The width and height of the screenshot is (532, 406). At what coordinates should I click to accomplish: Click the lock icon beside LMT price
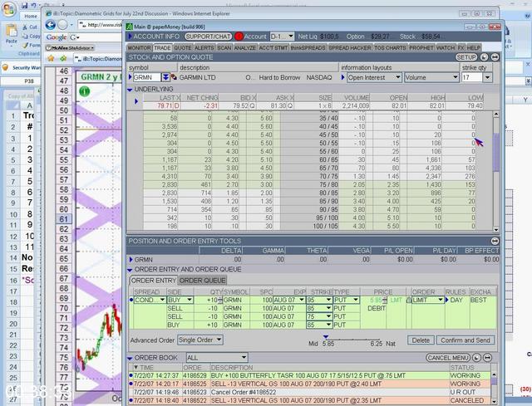pyautogui.click(x=408, y=301)
